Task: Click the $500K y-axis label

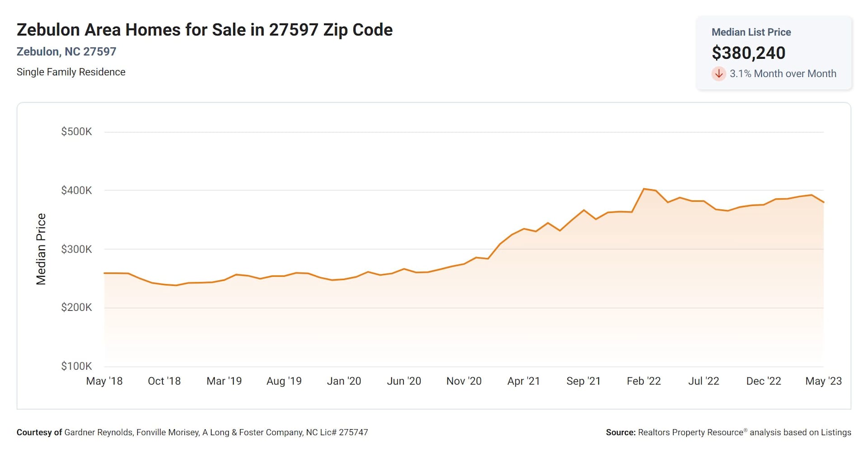Action: pyautogui.click(x=76, y=132)
